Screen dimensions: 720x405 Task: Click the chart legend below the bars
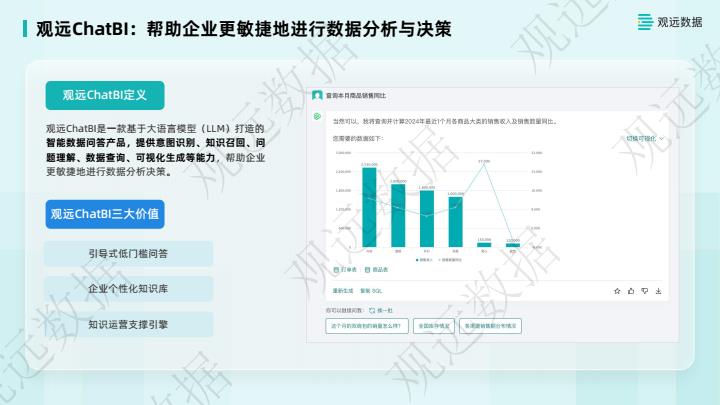point(439,260)
